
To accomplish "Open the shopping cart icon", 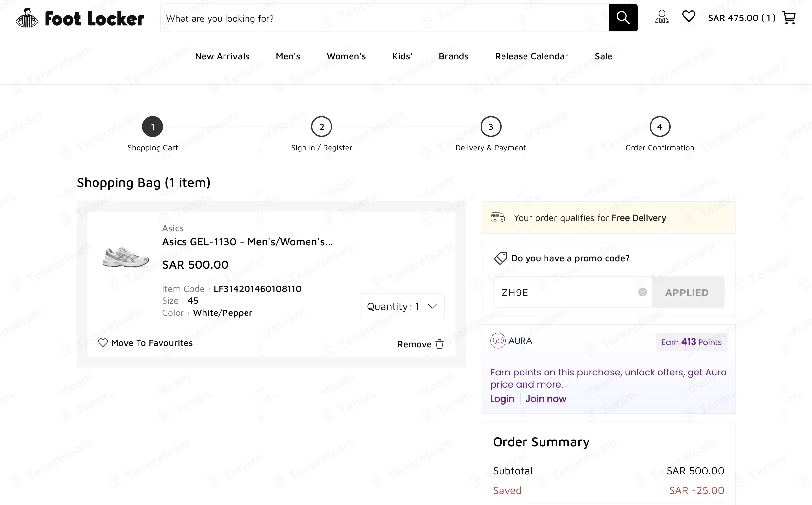I will [x=789, y=18].
